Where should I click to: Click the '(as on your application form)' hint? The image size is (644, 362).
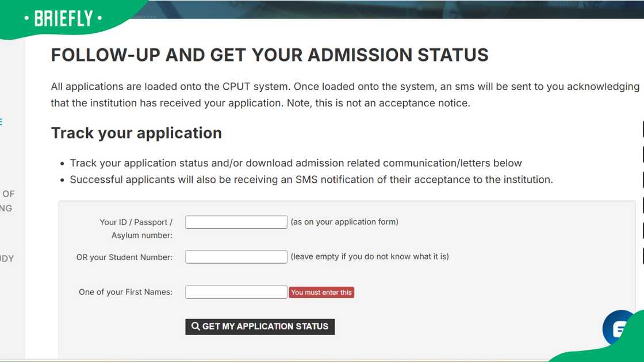[344, 222]
